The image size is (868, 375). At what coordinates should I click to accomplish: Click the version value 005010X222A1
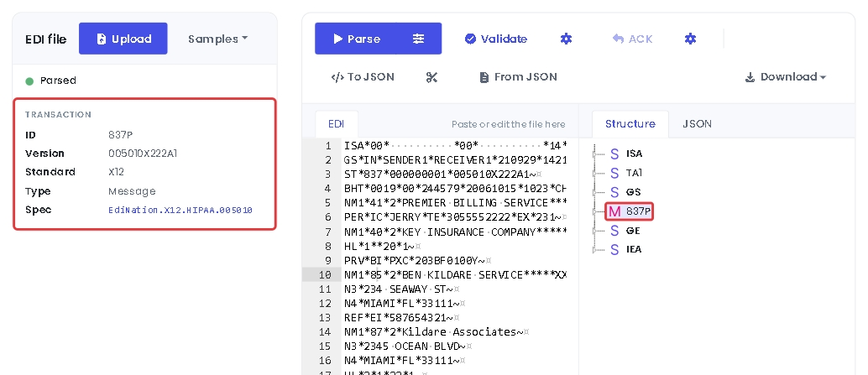[x=143, y=154]
